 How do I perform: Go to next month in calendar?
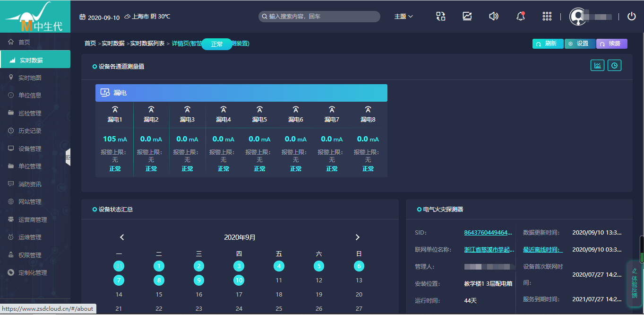click(357, 237)
